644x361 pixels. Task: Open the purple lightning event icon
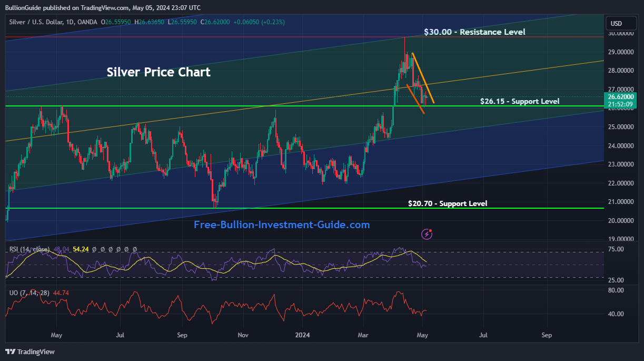point(428,234)
